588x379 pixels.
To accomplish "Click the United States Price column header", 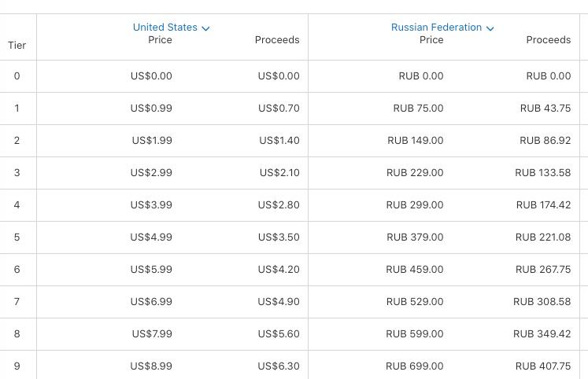I will (160, 40).
